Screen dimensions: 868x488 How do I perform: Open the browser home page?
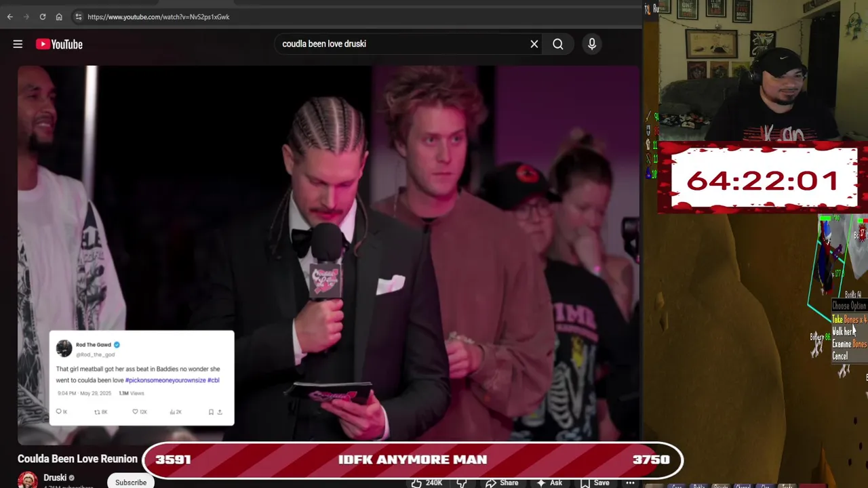[x=59, y=17]
